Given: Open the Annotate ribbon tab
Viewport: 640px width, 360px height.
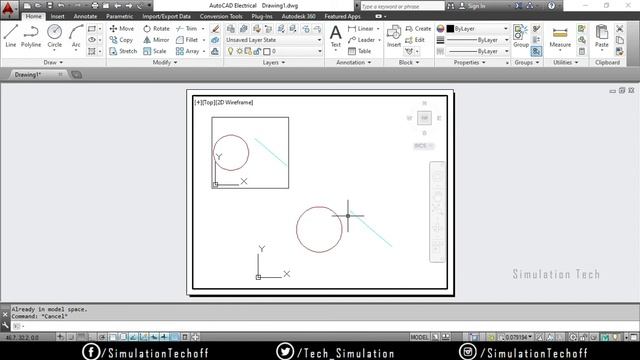Looking at the screenshot, I should [85, 16].
